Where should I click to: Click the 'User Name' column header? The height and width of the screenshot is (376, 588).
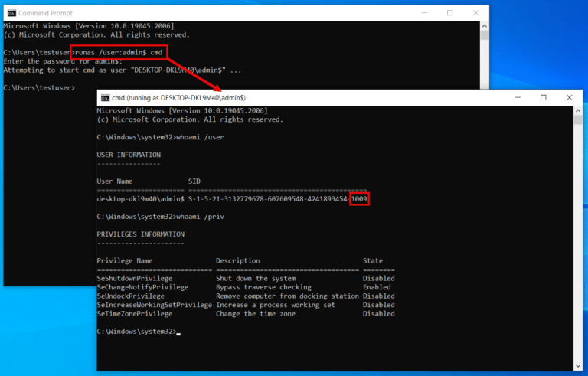115,181
